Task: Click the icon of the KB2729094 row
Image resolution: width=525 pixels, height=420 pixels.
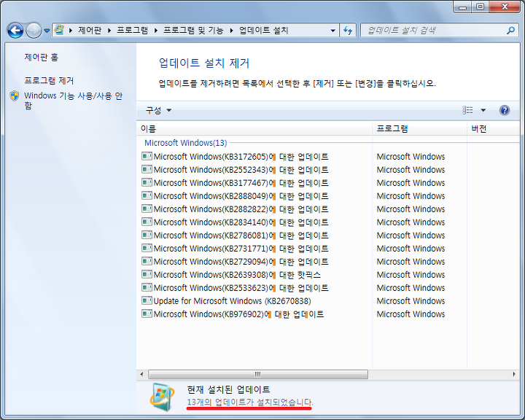Action: 147,261
